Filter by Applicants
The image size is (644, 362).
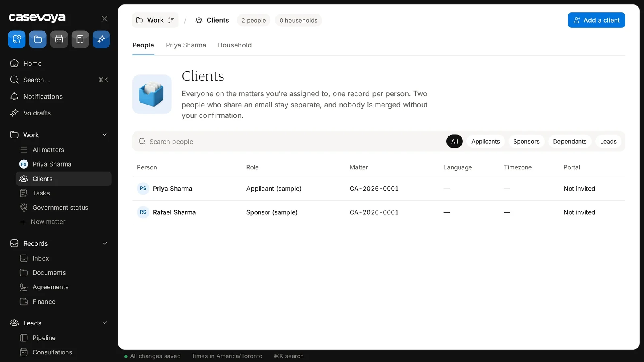[485, 142]
